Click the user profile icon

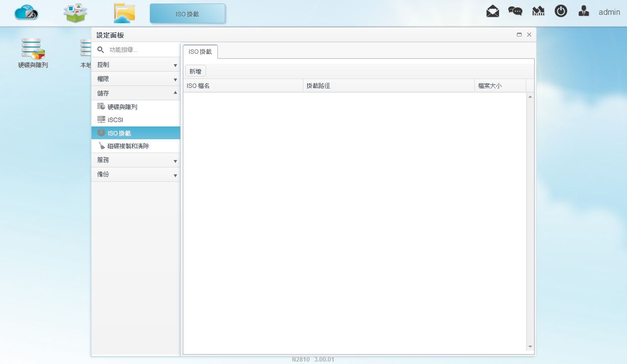(x=584, y=11)
